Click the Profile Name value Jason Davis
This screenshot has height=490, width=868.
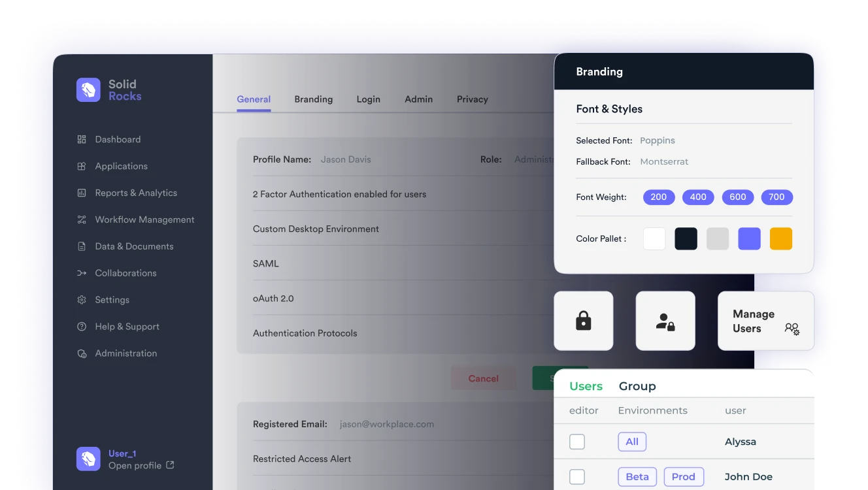pyautogui.click(x=346, y=159)
